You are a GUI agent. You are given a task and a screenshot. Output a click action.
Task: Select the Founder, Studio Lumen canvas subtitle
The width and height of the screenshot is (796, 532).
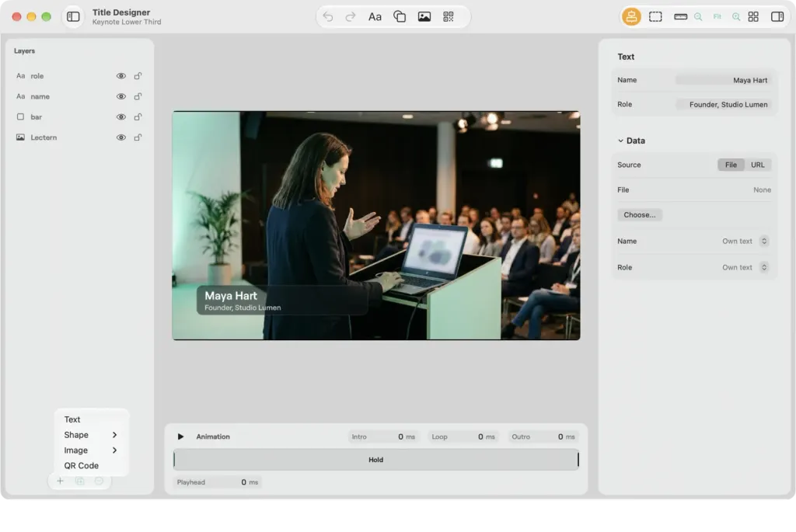243,308
